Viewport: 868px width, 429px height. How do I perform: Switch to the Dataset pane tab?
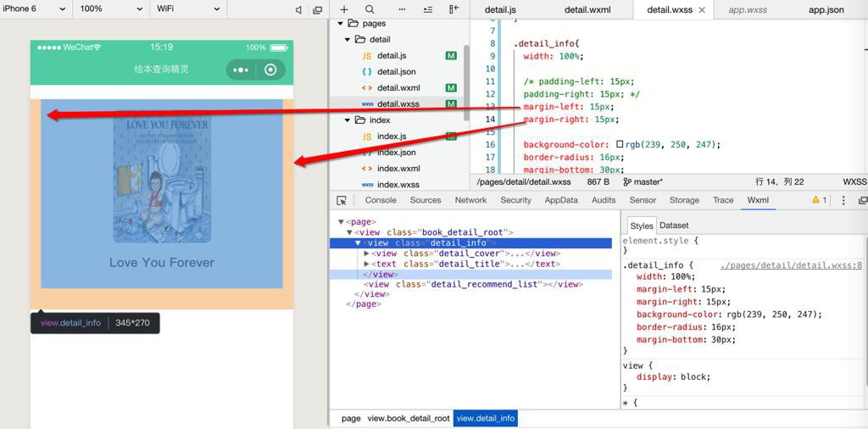pos(674,226)
